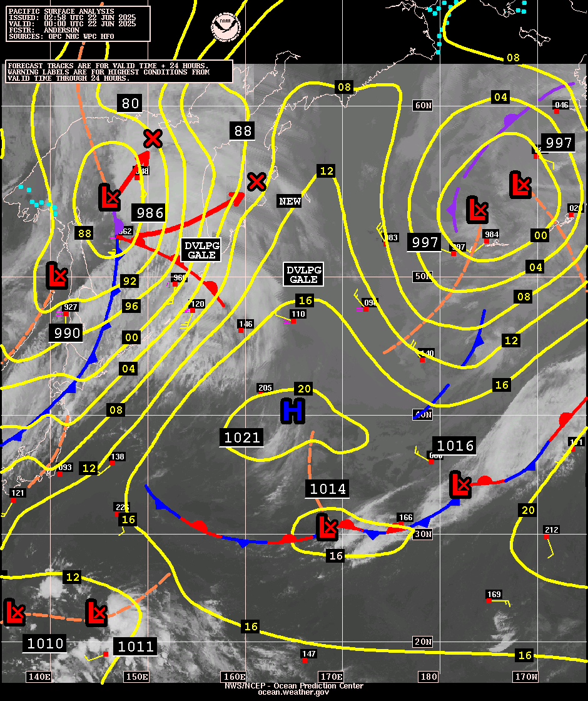Click the NOAA logo emblem
Screen dimensions: 588x701
[225, 27]
